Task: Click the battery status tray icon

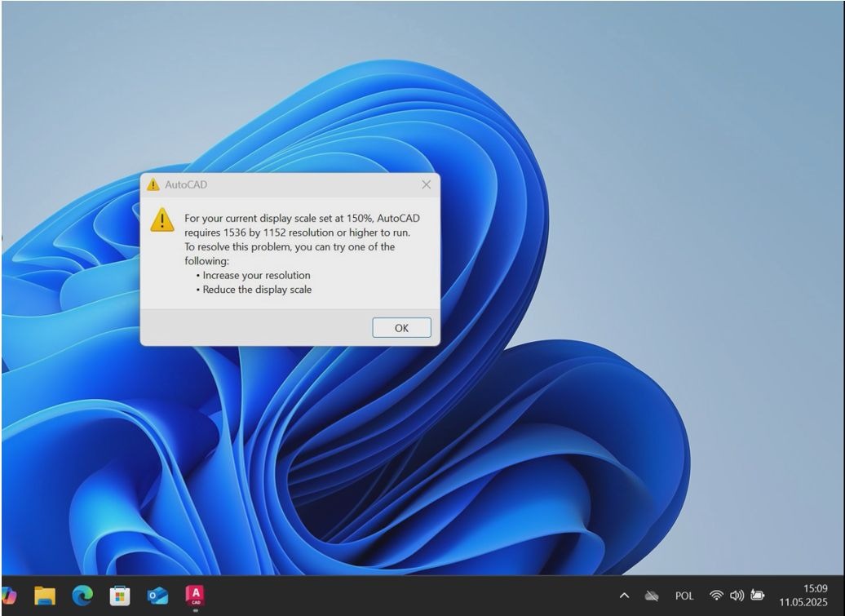Action: (x=757, y=595)
